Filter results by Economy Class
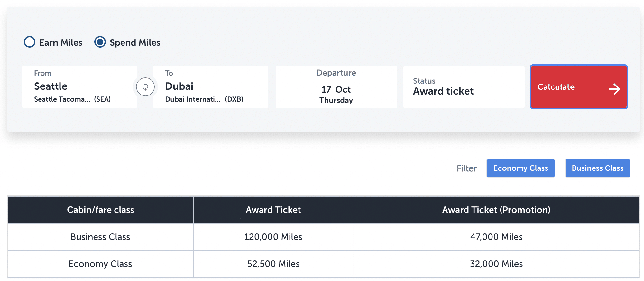Screen dimensions: 644x281 (520, 168)
